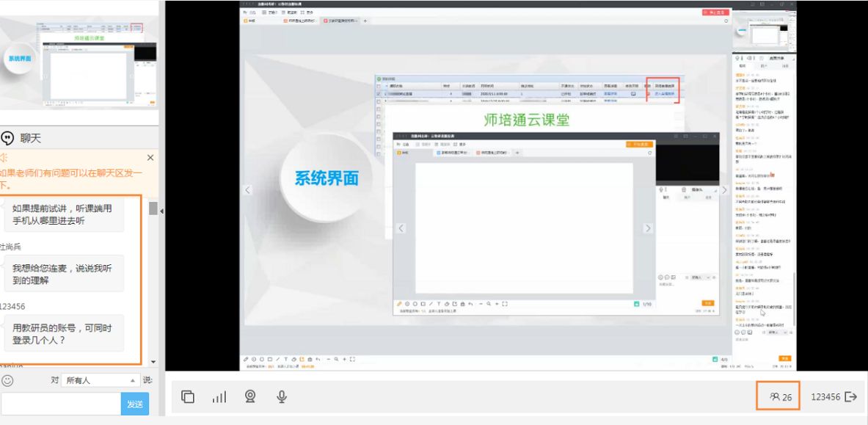
Task: Expand the 所有人 recipient dropdown
Action: [100, 380]
